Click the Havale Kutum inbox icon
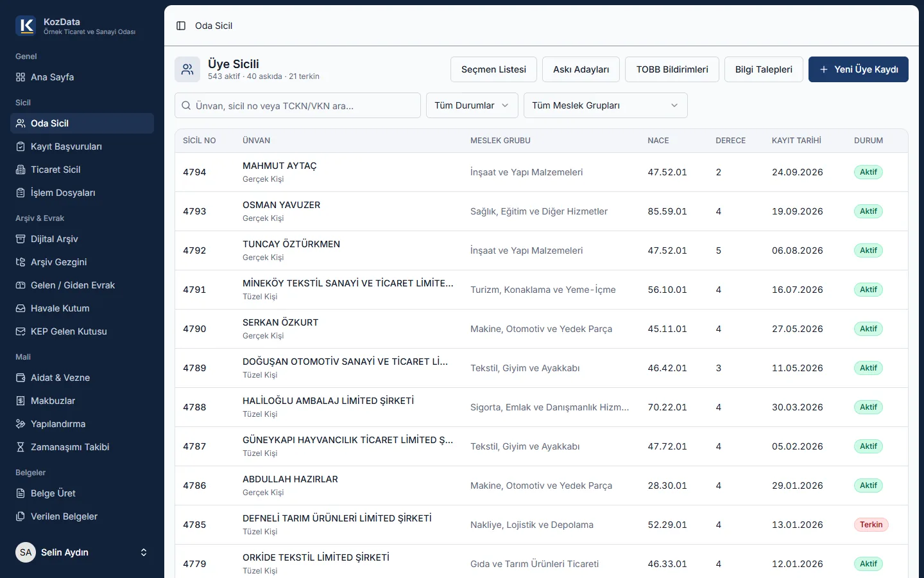This screenshot has height=578, width=924. [21, 308]
